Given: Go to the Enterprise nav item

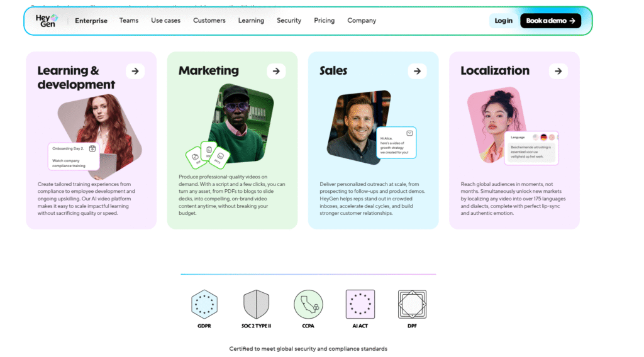Looking at the screenshot, I should [x=91, y=21].
